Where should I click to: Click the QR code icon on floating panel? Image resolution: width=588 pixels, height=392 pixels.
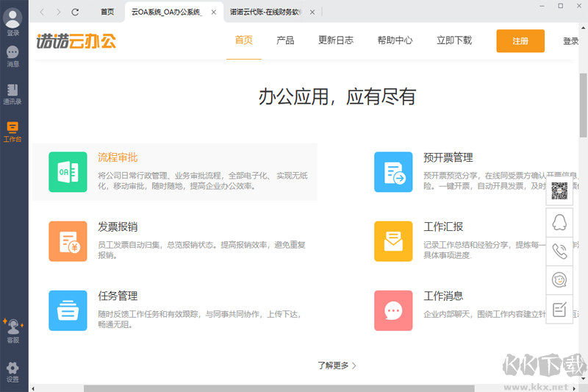[x=559, y=191]
